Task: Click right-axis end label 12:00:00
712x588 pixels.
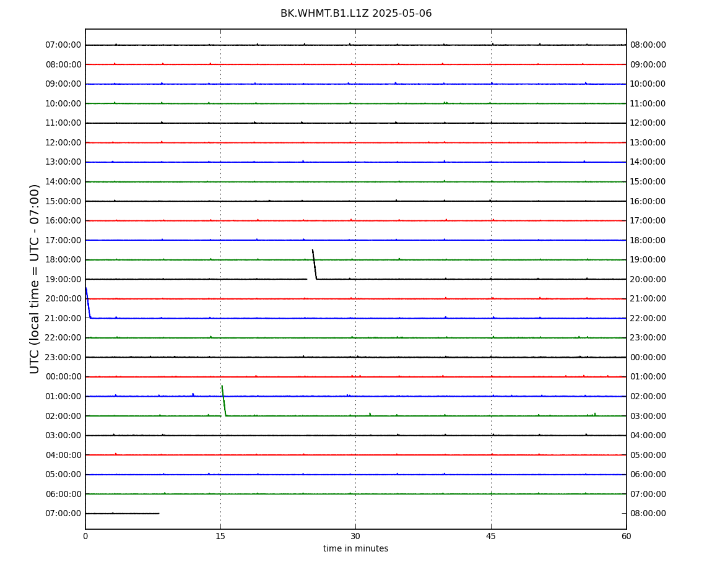Action: pos(648,123)
